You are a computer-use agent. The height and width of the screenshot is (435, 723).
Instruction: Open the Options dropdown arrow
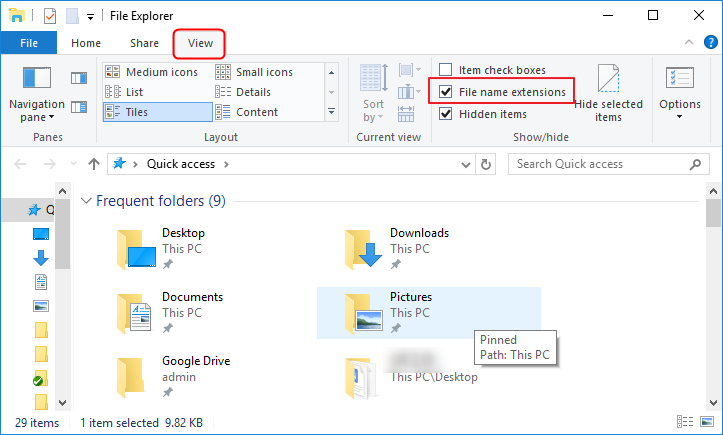tap(680, 117)
